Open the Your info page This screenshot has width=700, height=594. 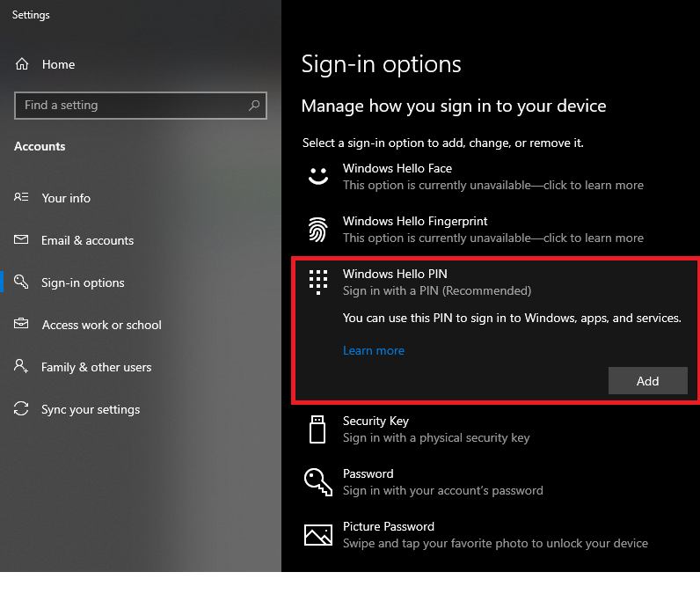click(x=66, y=198)
